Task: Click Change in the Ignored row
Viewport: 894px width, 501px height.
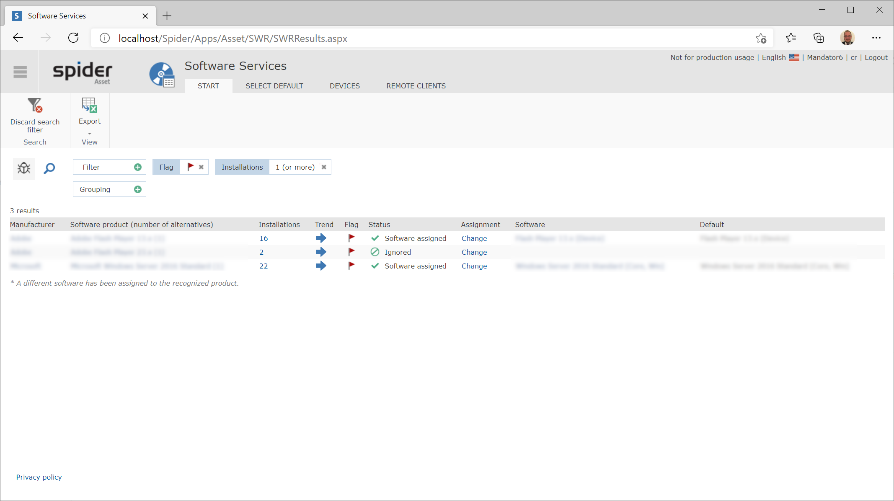Action: 474,252
